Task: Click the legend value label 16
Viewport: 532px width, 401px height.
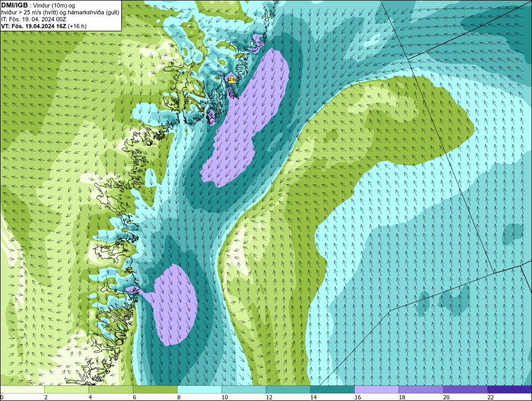Action: click(x=358, y=398)
